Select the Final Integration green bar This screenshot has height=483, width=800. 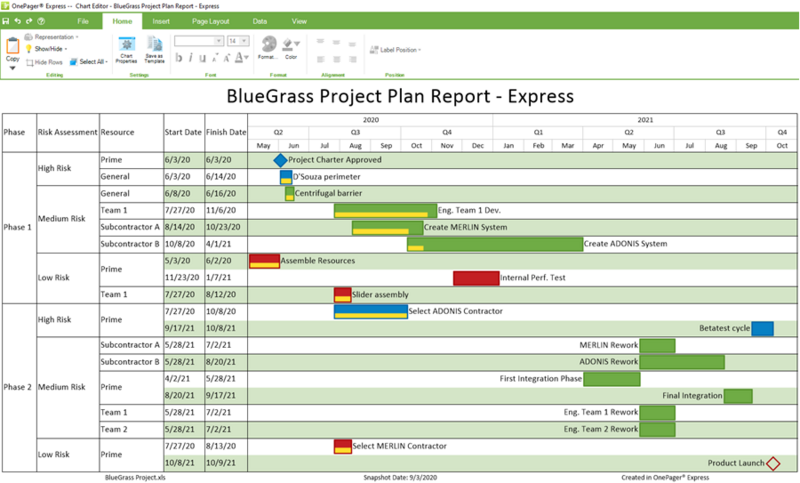point(738,396)
